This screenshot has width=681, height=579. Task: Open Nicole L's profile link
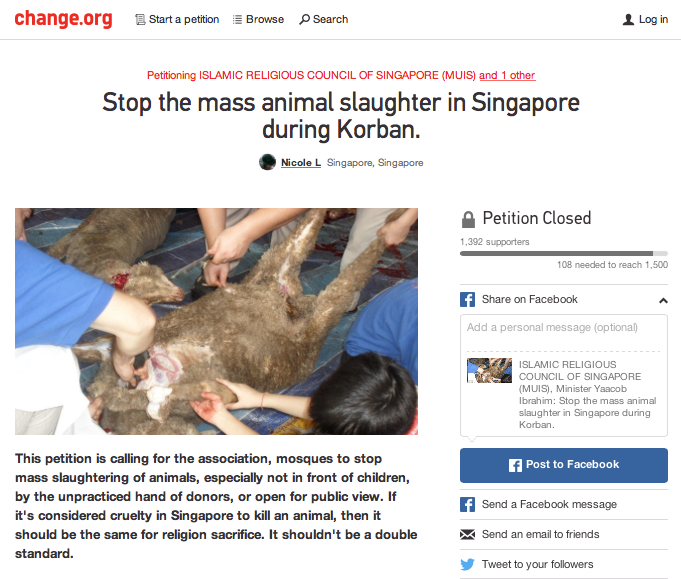click(x=301, y=162)
